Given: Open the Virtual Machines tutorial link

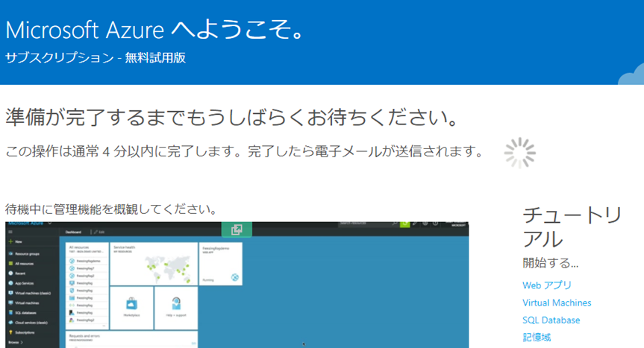Looking at the screenshot, I should [557, 303].
